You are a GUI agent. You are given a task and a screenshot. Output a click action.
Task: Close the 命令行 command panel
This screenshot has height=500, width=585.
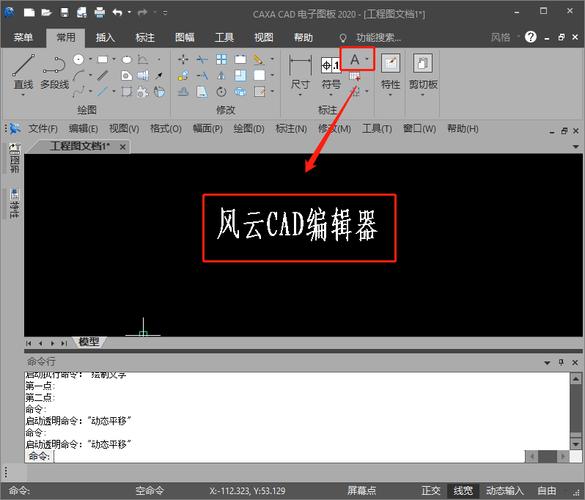pyautogui.click(x=575, y=362)
